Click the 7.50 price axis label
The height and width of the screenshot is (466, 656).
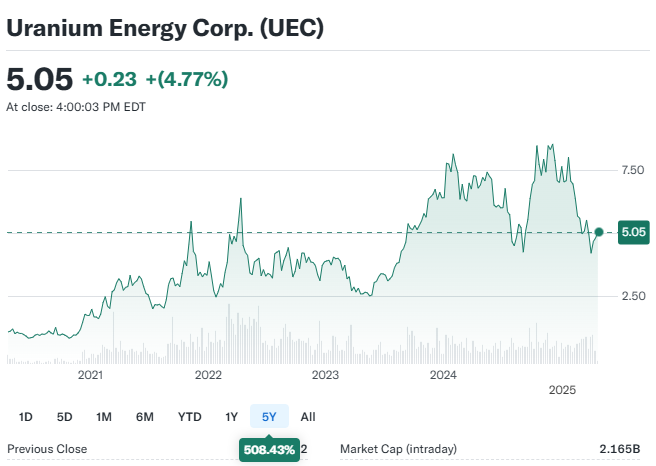coord(632,170)
